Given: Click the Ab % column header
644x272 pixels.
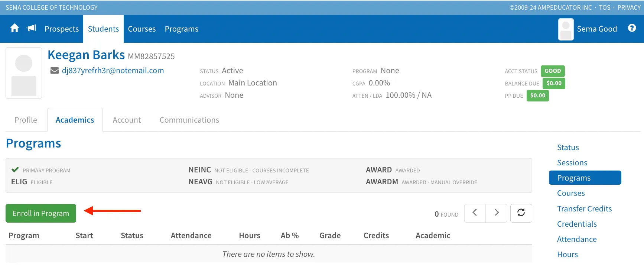Looking at the screenshot, I should tap(290, 236).
